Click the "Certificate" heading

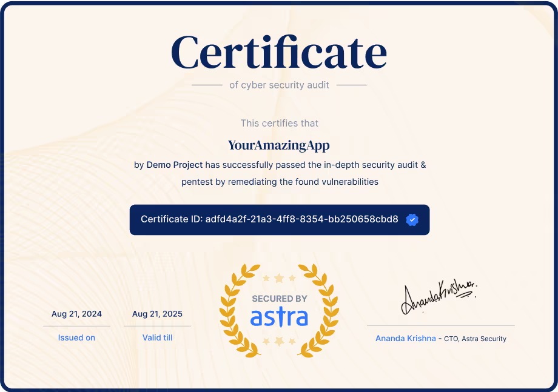point(279,52)
